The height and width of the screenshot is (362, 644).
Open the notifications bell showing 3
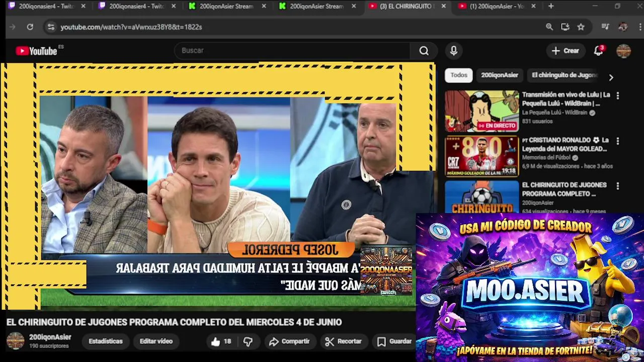(598, 51)
